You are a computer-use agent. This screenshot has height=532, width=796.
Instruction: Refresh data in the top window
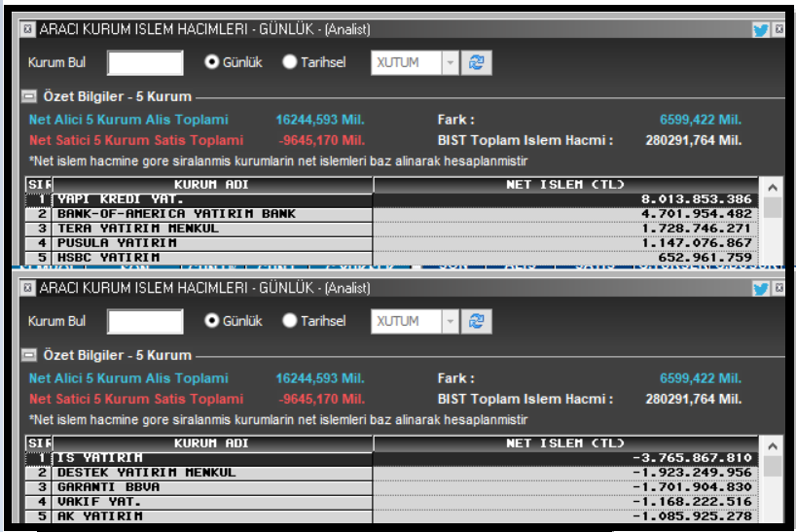(476, 63)
